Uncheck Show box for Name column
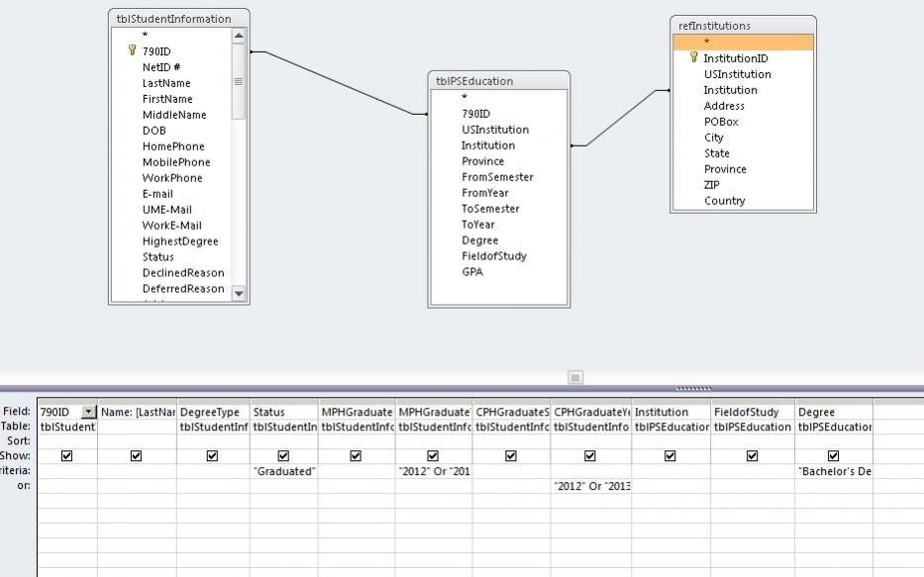924x577 pixels. click(x=136, y=455)
